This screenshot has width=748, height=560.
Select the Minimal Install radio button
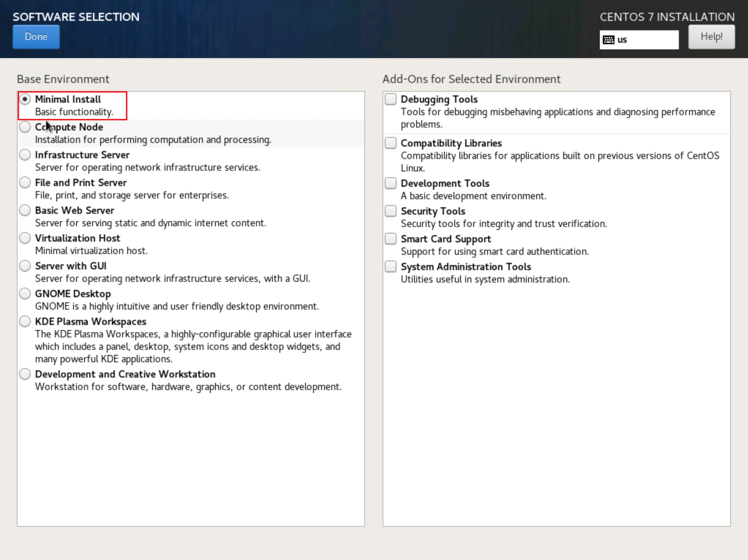tap(25, 99)
